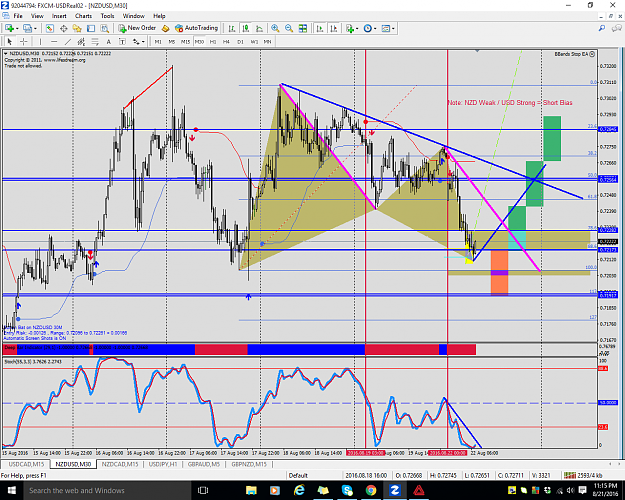Open the Tools menu
Screen dimensions: 625x500
point(107,16)
